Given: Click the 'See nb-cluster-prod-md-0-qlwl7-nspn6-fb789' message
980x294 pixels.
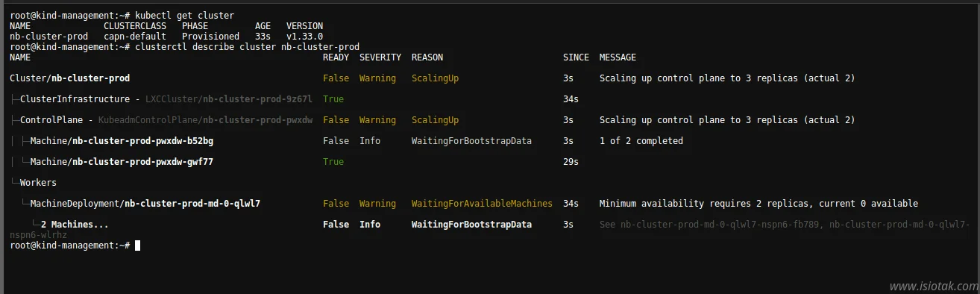Looking at the screenshot, I should click(785, 224).
